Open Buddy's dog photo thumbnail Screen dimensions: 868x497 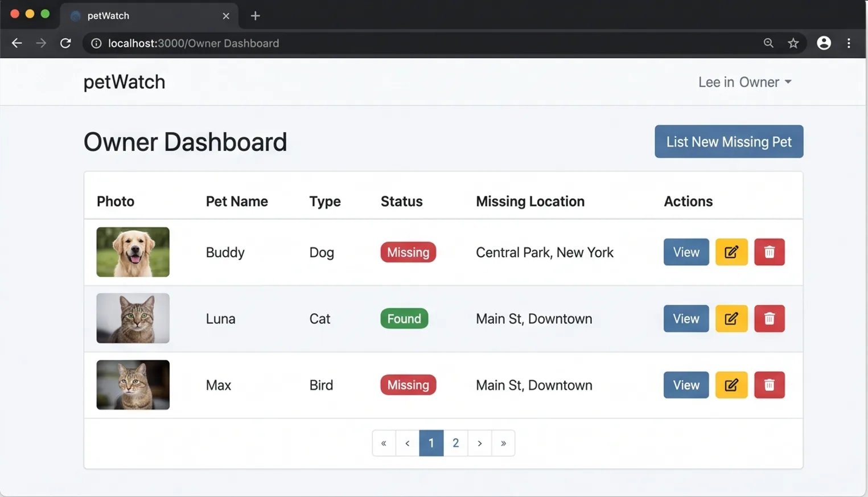point(133,252)
